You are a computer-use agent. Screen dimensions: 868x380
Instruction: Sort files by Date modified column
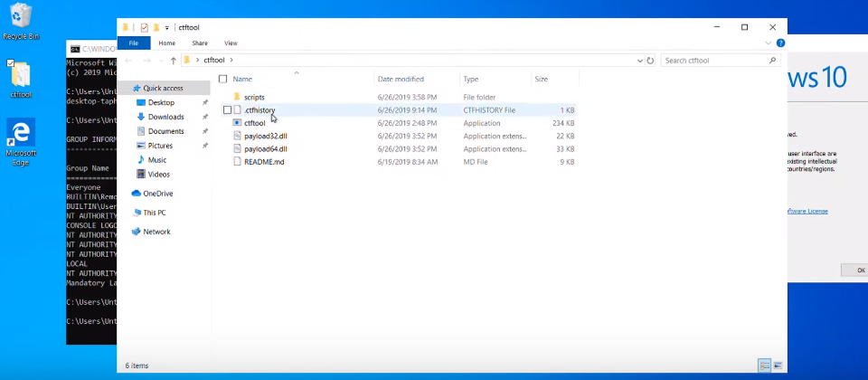pos(401,80)
